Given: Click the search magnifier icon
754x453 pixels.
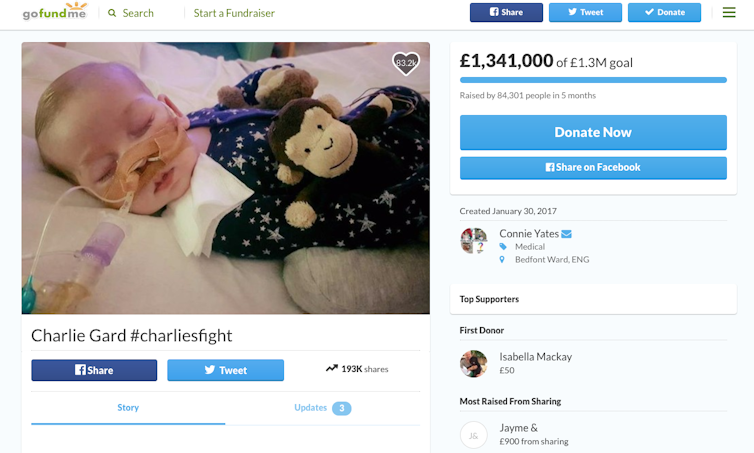Looking at the screenshot, I should (112, 13).
